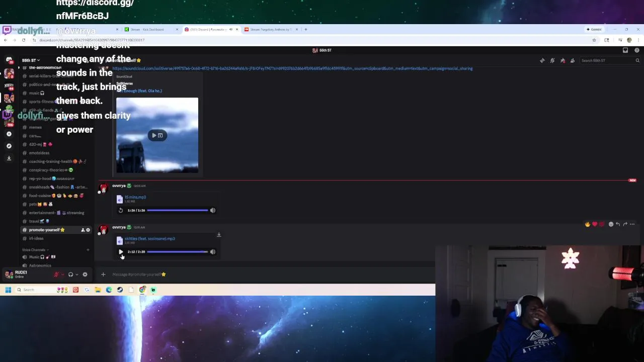Mute volume on 15 mins.mp3 player
Screen dimensions: 644x362
[212, 211]
